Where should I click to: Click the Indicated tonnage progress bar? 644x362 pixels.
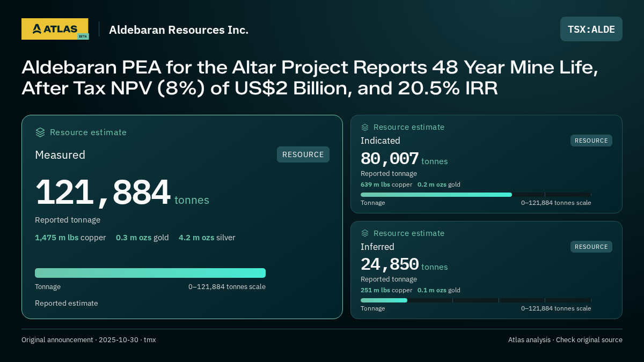coord(476,195)
